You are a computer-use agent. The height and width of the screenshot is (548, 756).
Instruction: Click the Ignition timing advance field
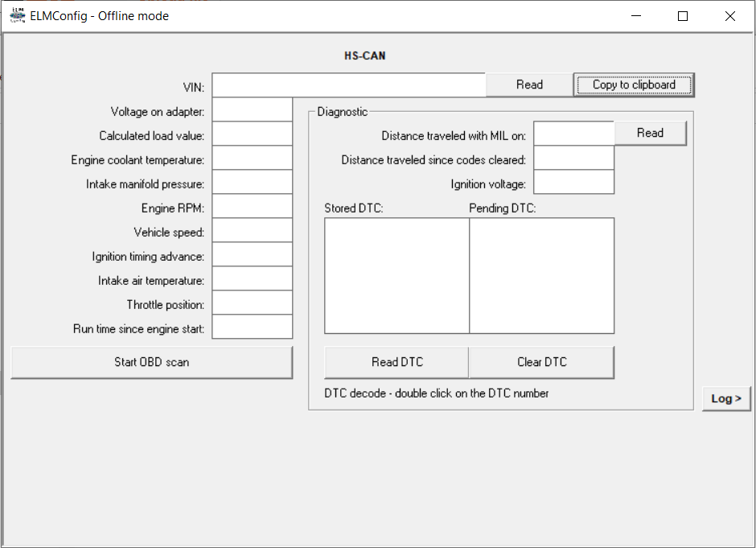(x=253, y=253)
